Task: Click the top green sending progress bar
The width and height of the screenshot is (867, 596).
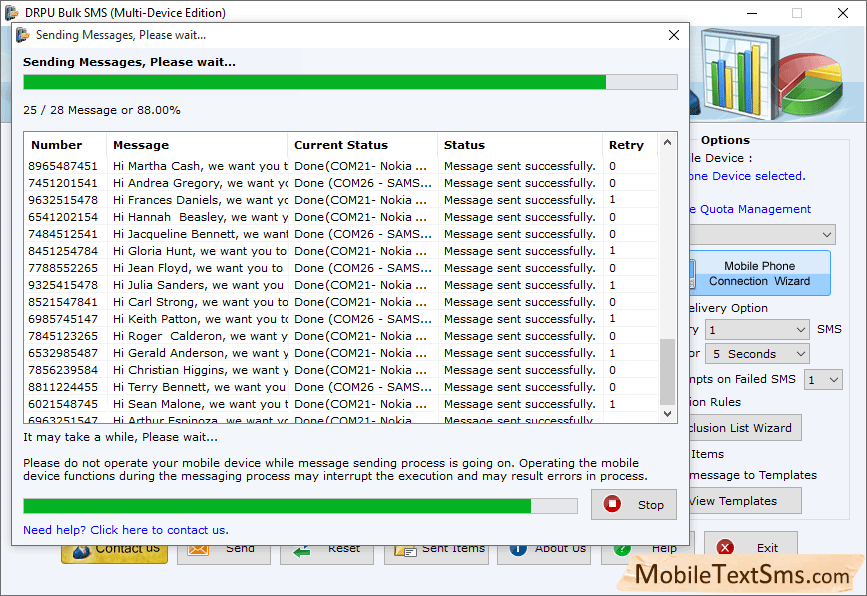Action: click(x=350, y=82)
